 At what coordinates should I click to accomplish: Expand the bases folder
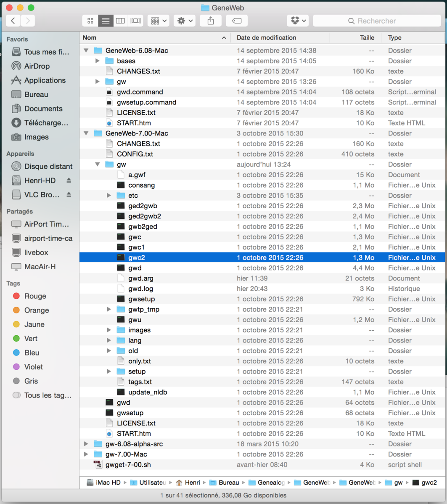(98, 61)
